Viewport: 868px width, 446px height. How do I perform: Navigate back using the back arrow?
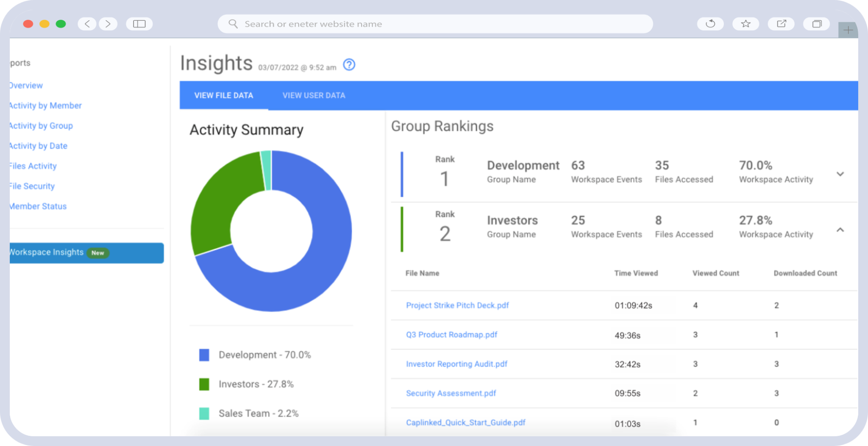87,24
